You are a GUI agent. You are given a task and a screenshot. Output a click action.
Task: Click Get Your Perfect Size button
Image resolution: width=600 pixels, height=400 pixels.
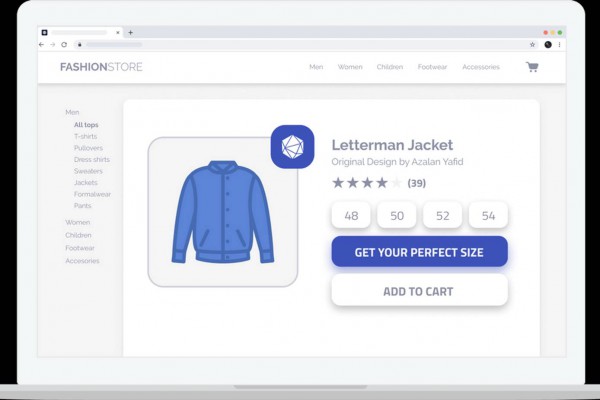419,252
